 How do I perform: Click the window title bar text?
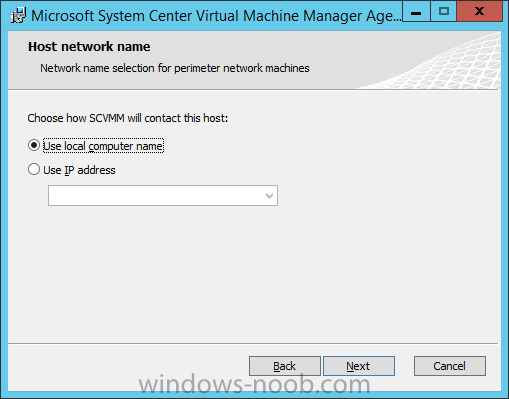216,16
